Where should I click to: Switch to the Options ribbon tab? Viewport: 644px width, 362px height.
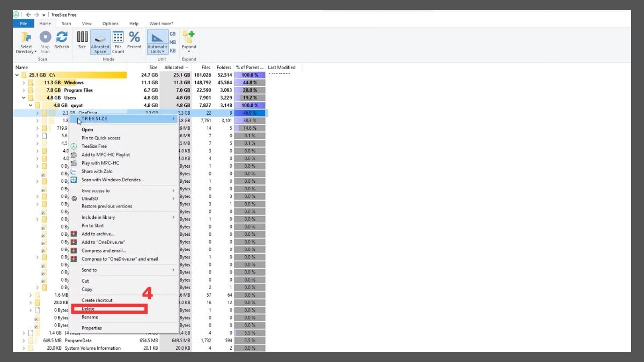click(x=111, y=24)
